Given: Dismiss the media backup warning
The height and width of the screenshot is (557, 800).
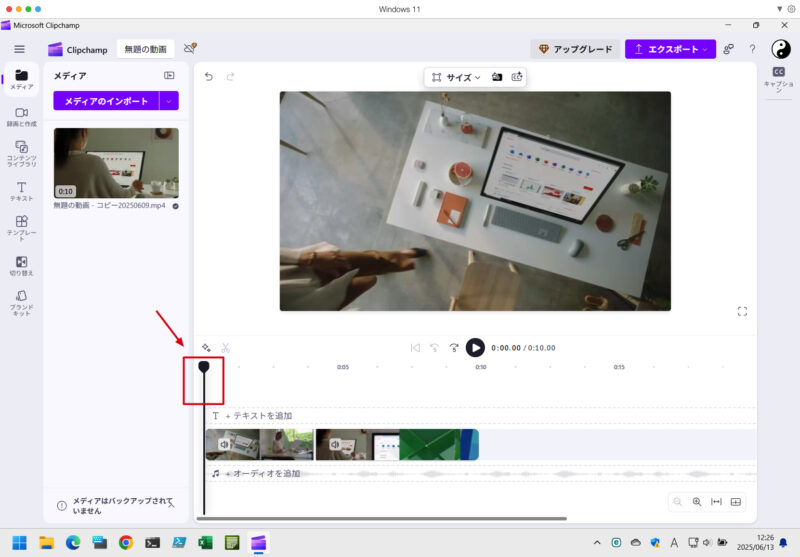Looking at the screenshot, I should click(171, 505).
